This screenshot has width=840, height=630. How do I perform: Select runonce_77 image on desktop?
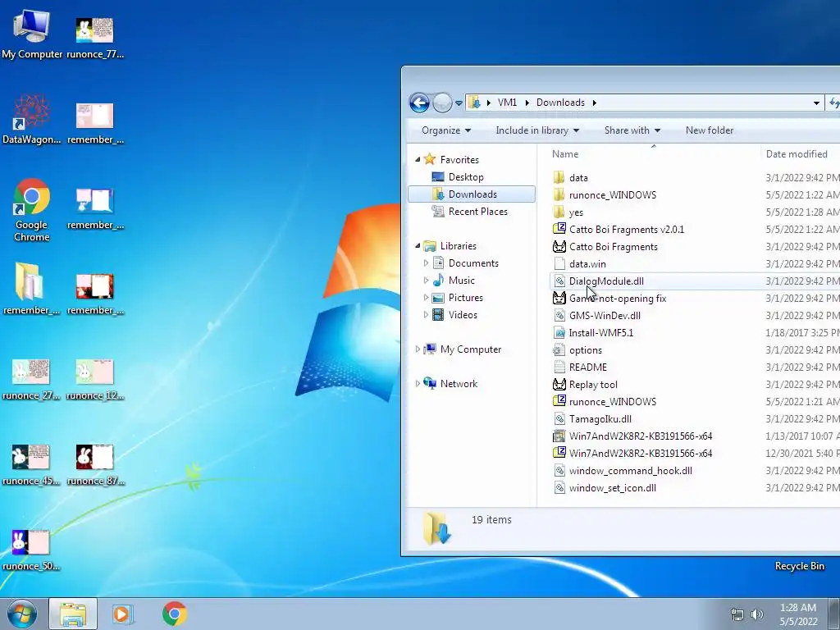[x=95, y=36]
